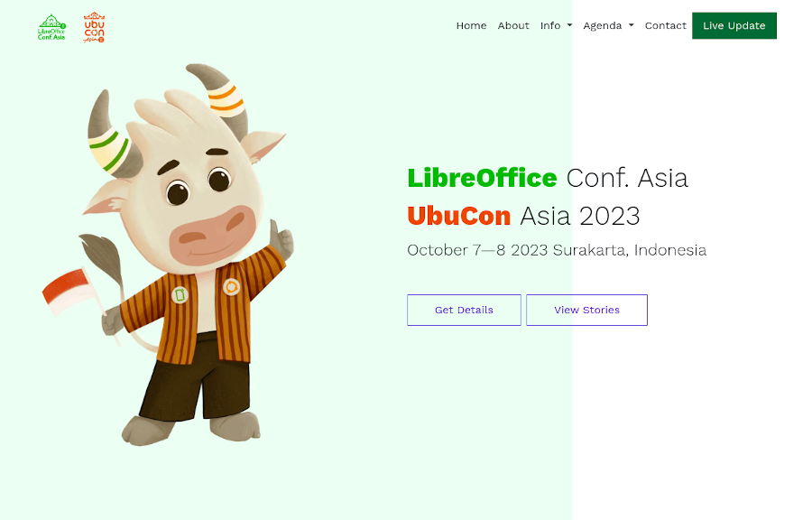The width and height of the screenshot is (812, 520).
Task: Click the mascot's thumbs-up hand
Action: coord(281,240)
